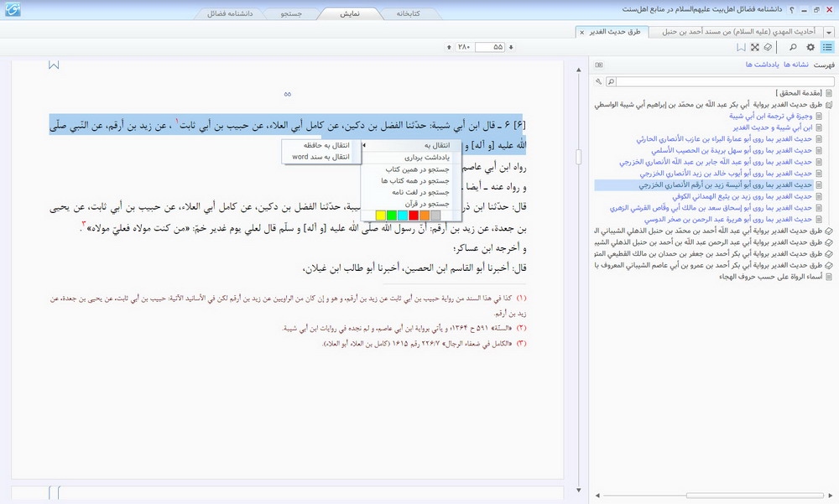Viewport: 839px width, 504px height.
Task: Open أسماء الرواة على حسب حروف الهجاء entry
Action: point(770,277)
